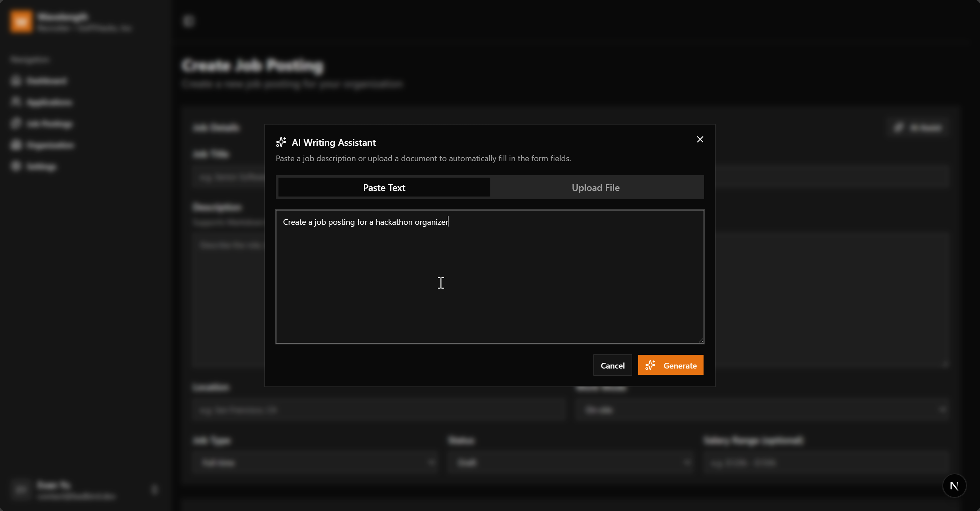Viewport: 980px width, 511px height.
Task: Click inside the job description text area
Action: point(490,277)
